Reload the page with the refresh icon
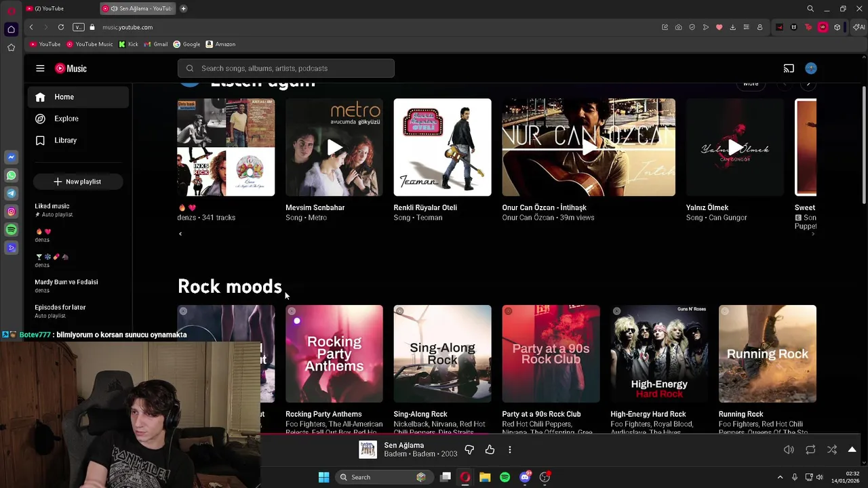Screen dimensions: 868x488 click(x=61, y=27)
